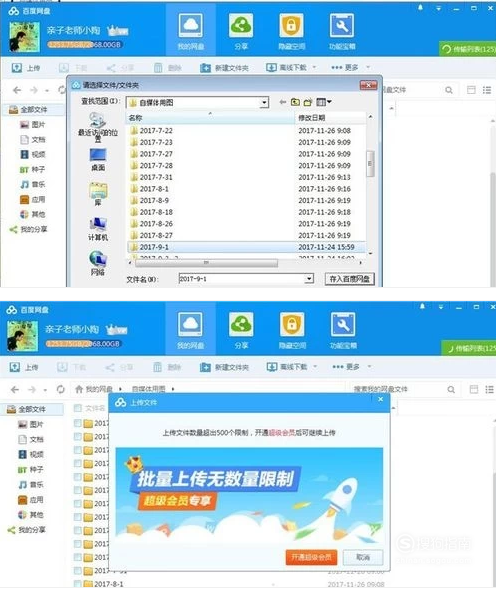Image resolution: width=496 pixels, height=590 pixels.
Task: Expand the 文件名 combo box arrow in file chooser
Action: [x=309, y=278]
